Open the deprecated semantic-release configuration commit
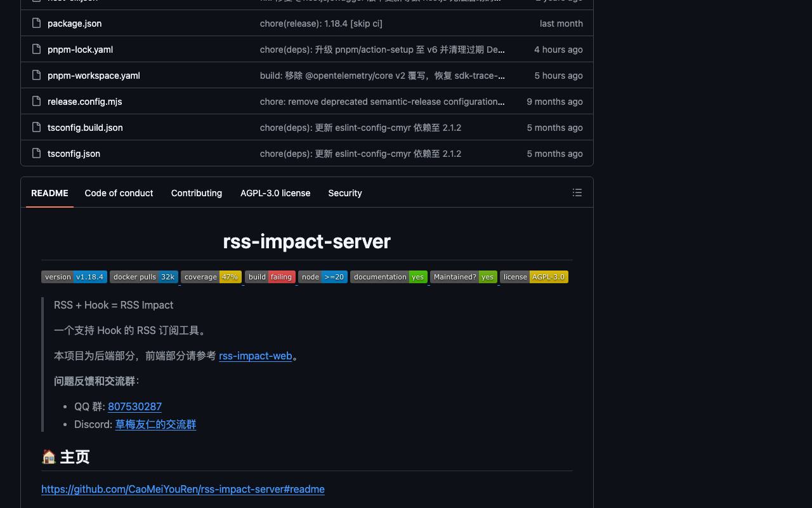812x508 pixels. pos(383,102)
